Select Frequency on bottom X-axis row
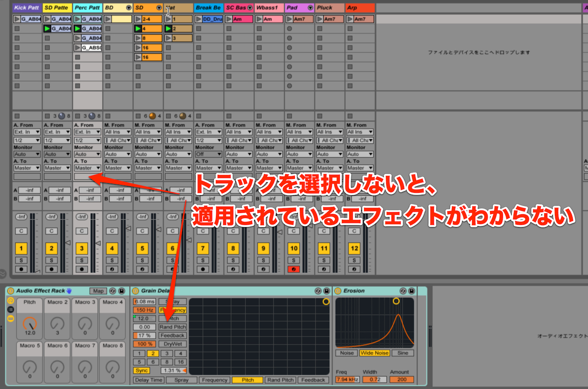 pyautogui.click(x=214, y=380)
